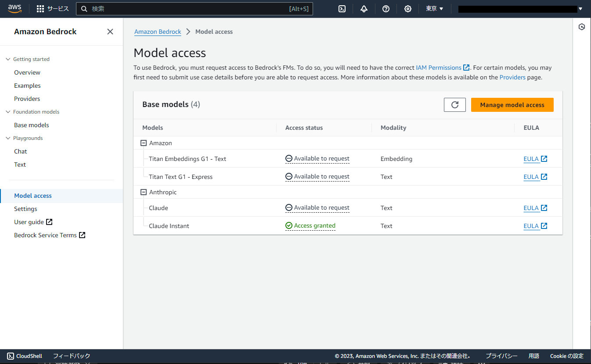
Task: Click status icon for Titan Embeddings G1 - Text
Action: [x=289, y=158]
